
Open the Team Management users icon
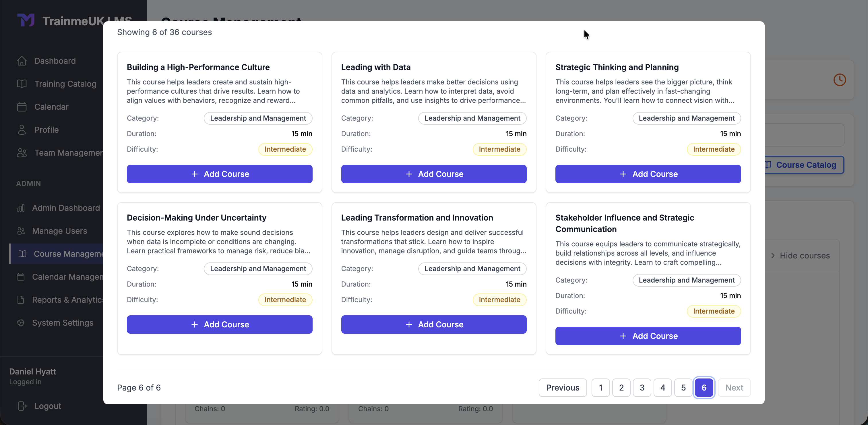point(22,153)
